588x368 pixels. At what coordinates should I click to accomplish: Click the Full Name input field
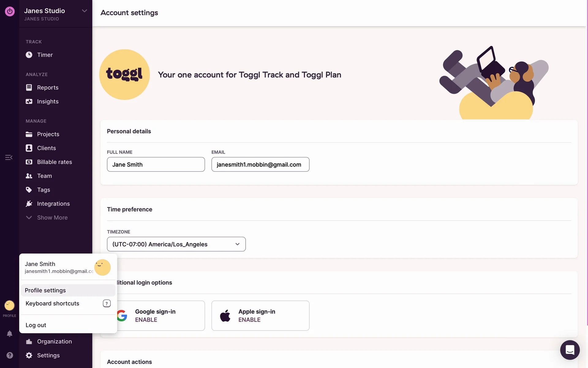click(x=156, y=165)
